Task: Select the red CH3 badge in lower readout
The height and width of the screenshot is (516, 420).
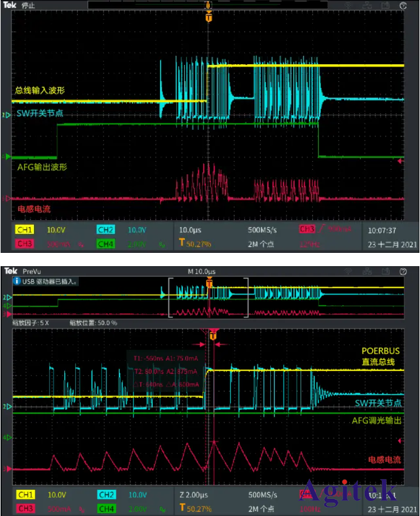Action: click(25, 508)
